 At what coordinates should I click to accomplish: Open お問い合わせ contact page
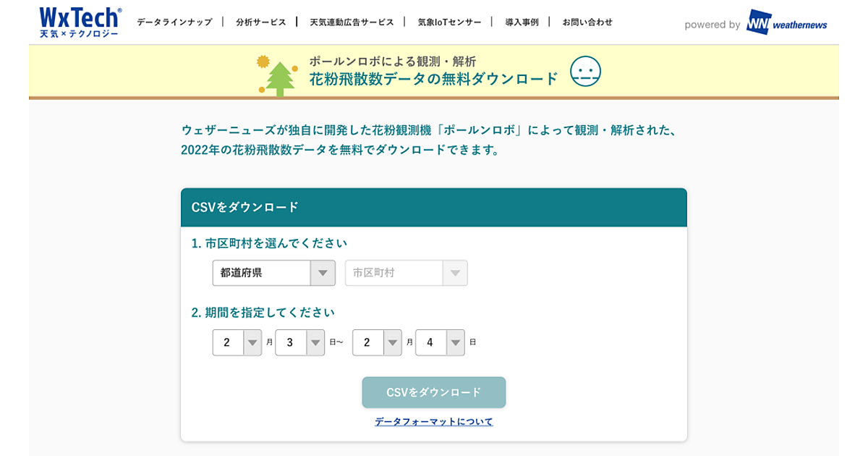(587, 22)
